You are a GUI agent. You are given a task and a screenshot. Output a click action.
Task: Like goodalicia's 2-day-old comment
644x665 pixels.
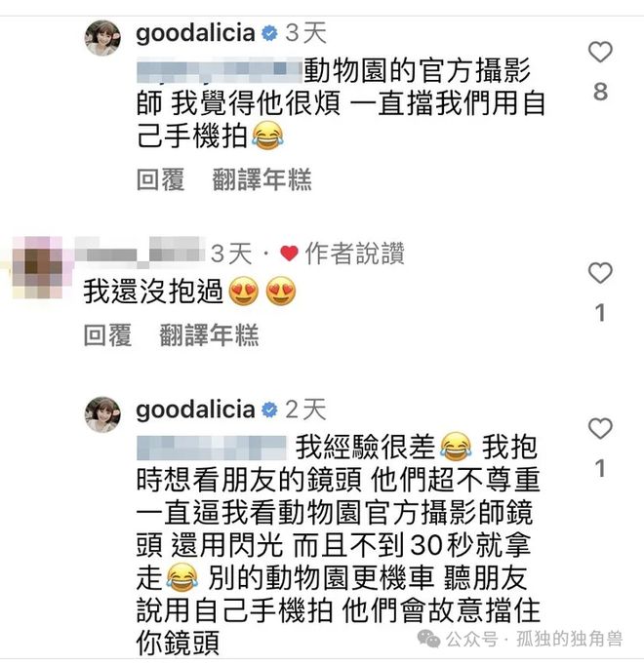(600, 428)
